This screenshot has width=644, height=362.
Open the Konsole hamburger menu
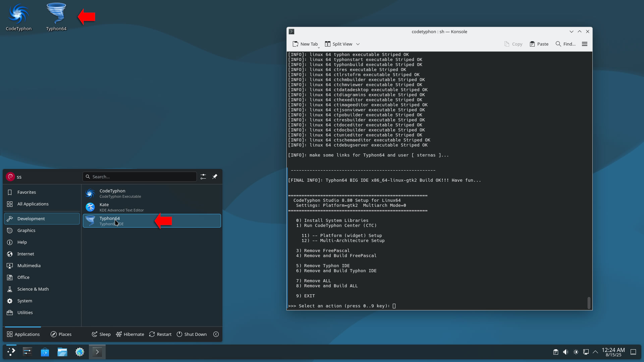(585, 44)
